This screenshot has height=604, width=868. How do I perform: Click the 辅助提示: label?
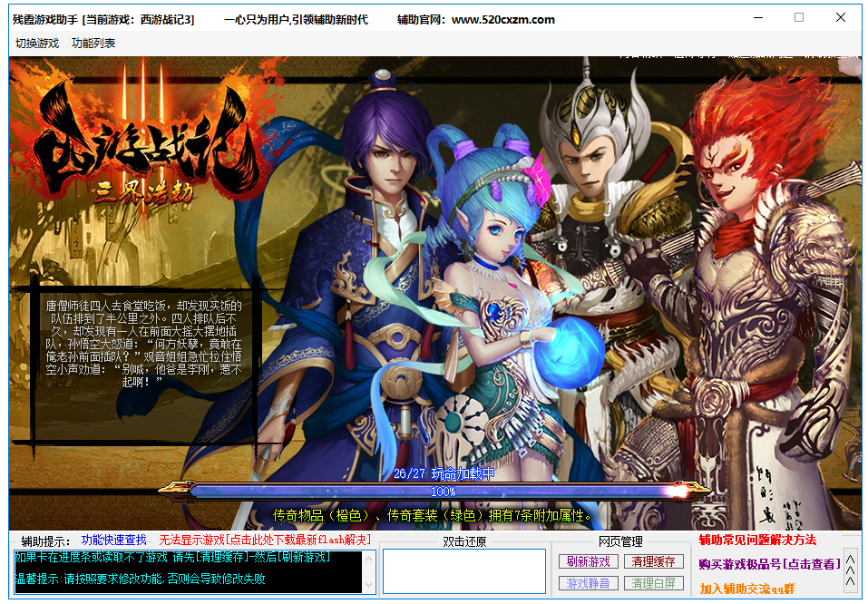point(45,541)
